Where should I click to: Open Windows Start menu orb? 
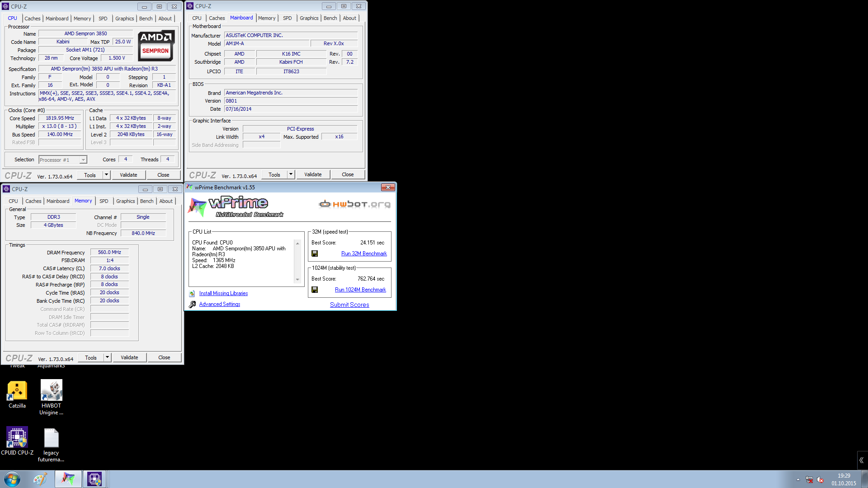tap(12, 479)
